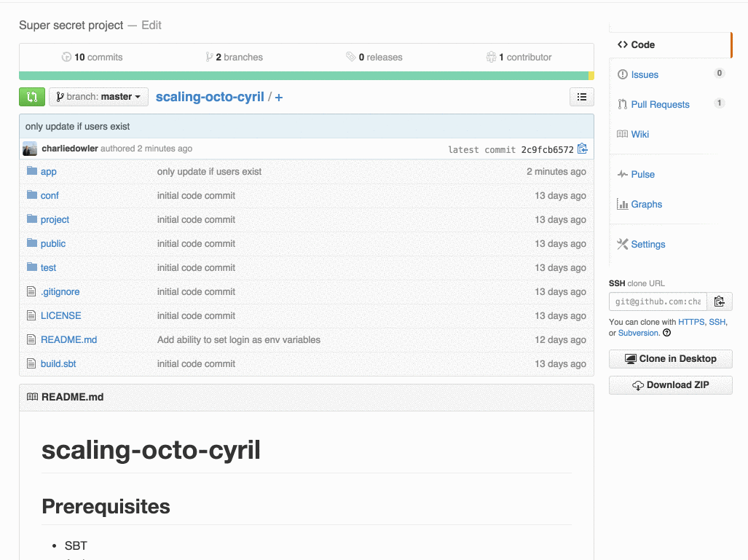Copy latest commit SHA to clipboard
This screenshot has height=560, width=748.
(583, 149)
